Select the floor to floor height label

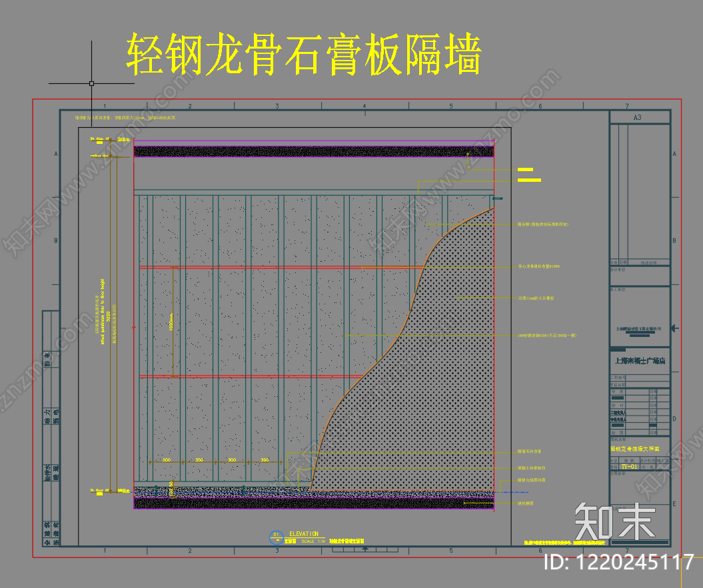102,312
